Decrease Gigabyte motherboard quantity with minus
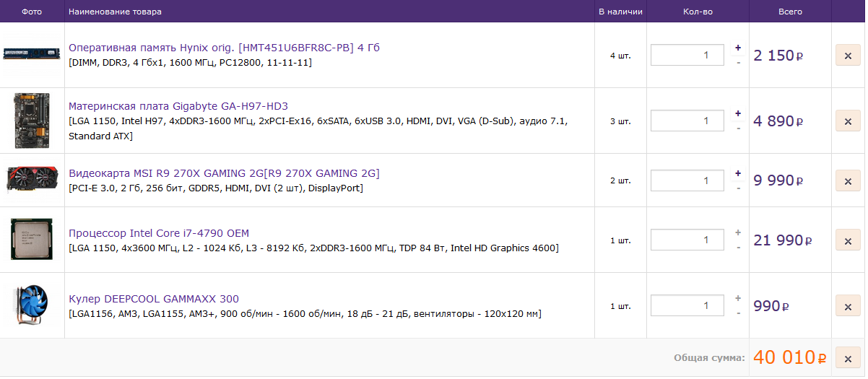The width and height of the screenshot is (868, 379). (x=738, y=128)
